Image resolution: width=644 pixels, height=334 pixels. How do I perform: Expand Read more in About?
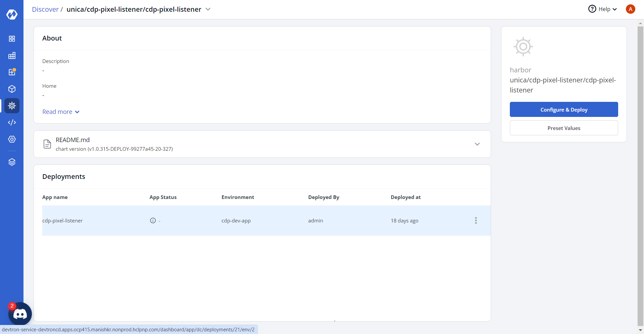(x=61, y=112)
